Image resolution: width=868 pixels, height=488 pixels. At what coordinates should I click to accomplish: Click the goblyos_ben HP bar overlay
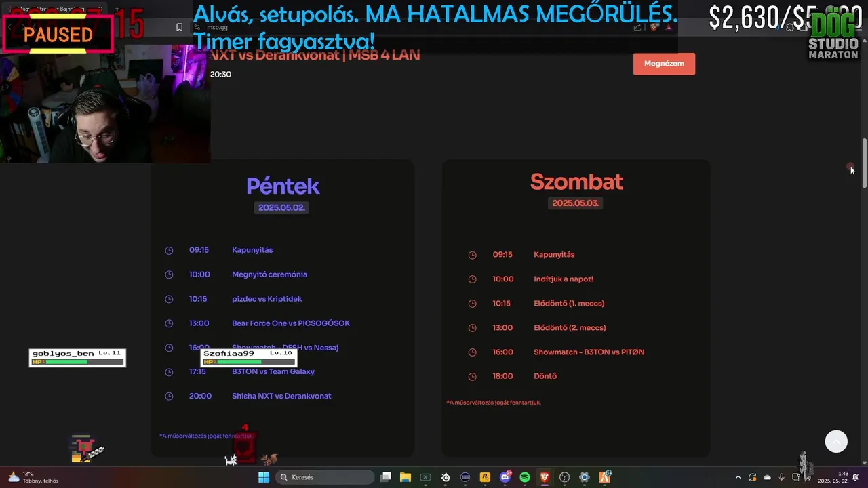point(77,357)
